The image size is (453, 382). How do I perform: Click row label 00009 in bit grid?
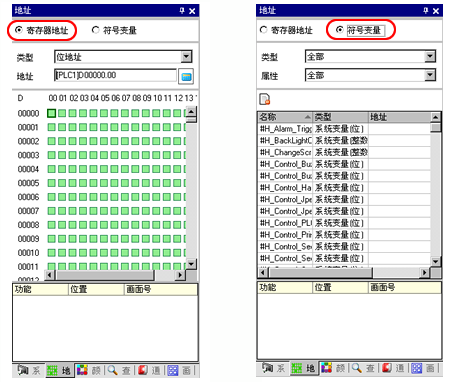[28, 239]
